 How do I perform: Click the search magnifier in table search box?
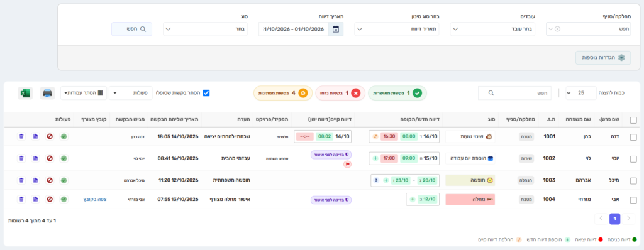pos(491,93)
